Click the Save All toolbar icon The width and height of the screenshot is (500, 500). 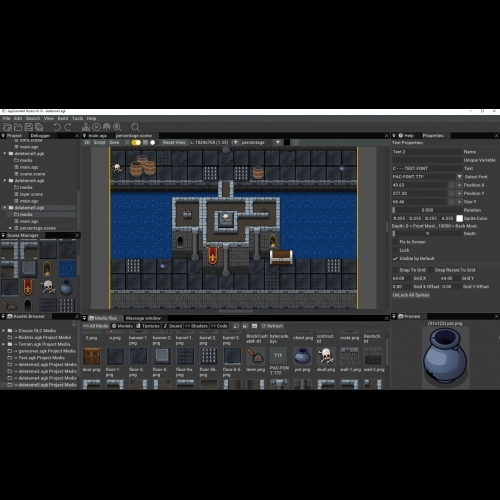point(39,127)
